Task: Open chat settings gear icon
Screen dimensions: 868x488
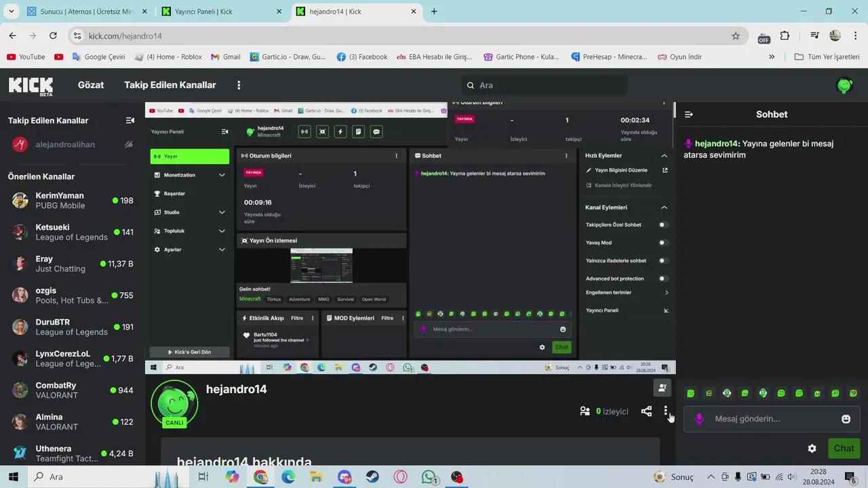Action: [x=812, y=448]
